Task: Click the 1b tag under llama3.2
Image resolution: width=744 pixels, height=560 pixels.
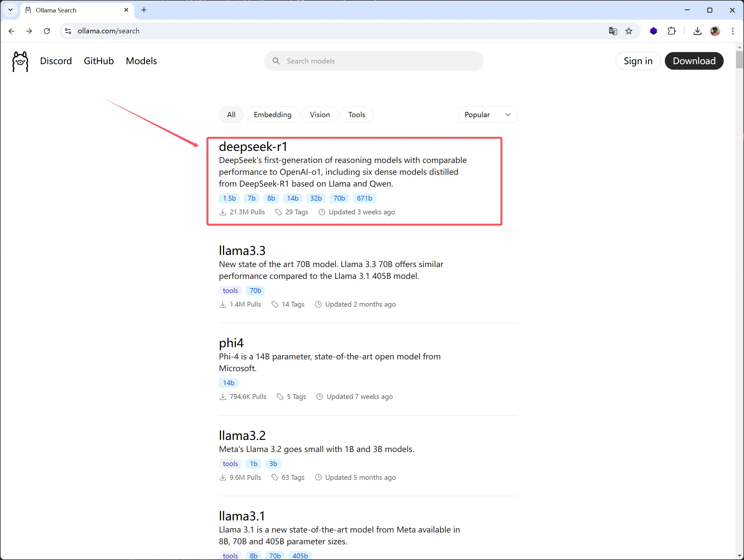Action: (x=254, y=464)
